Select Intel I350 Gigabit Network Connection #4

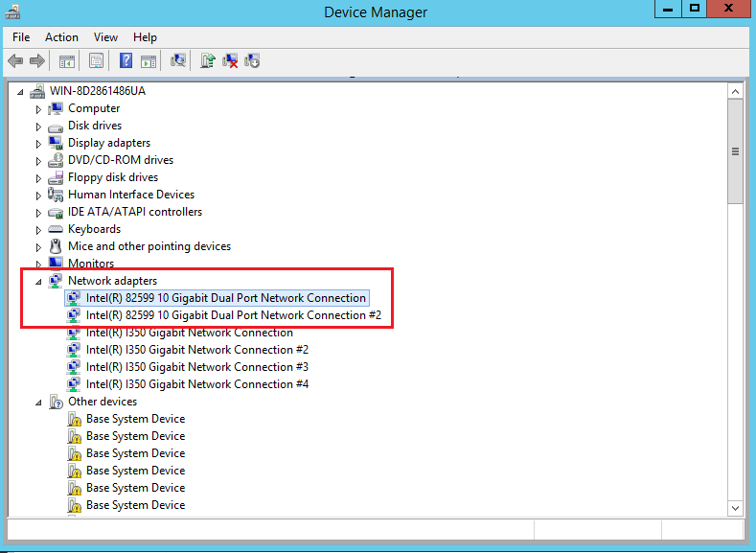(x=197, y=384)
